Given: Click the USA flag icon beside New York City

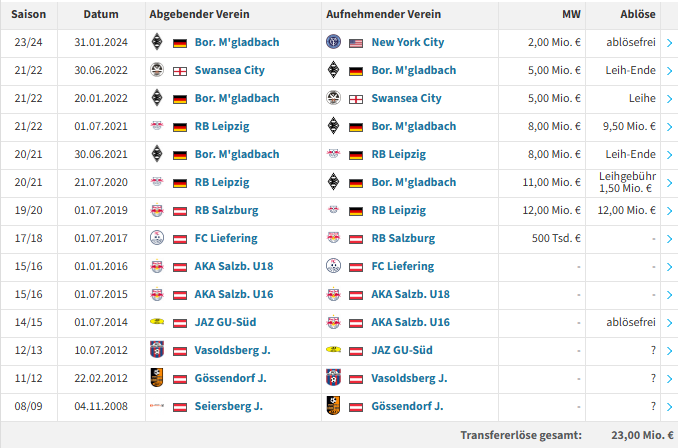Looking at the screenshot, I should tap(356, 43).
